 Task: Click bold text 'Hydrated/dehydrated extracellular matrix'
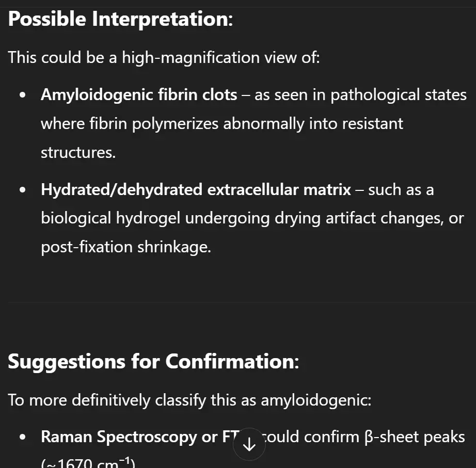(196, 189)
